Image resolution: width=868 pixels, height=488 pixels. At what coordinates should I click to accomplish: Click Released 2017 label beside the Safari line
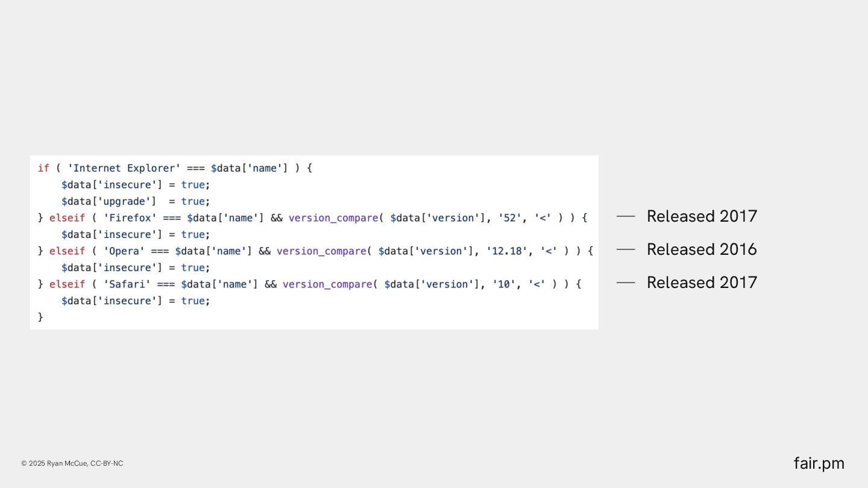coord(702,283)
